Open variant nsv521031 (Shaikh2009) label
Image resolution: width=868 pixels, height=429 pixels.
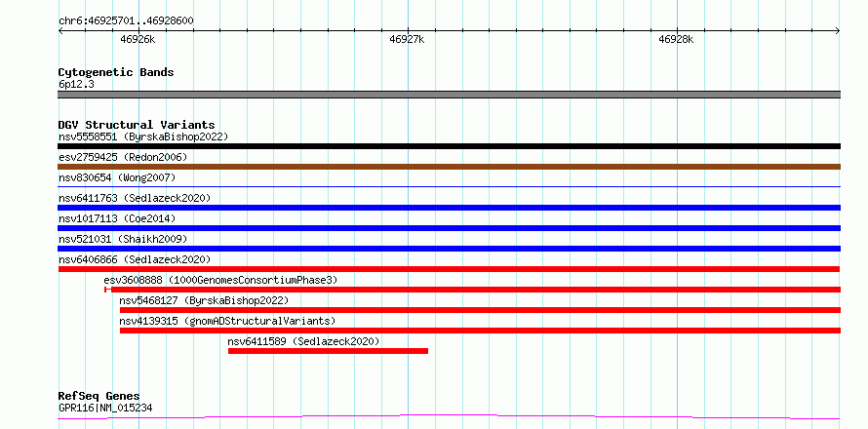(123, 239)
